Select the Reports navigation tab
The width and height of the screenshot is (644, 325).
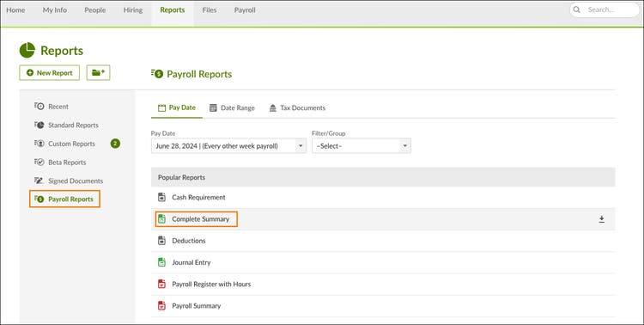click(173, 9)
